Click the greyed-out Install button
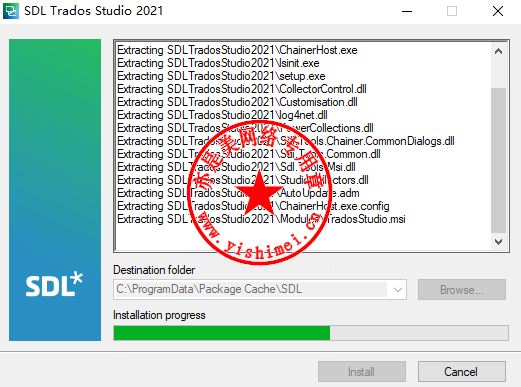The height and width of the screenshot is (387, 521). tap(362, 371)
